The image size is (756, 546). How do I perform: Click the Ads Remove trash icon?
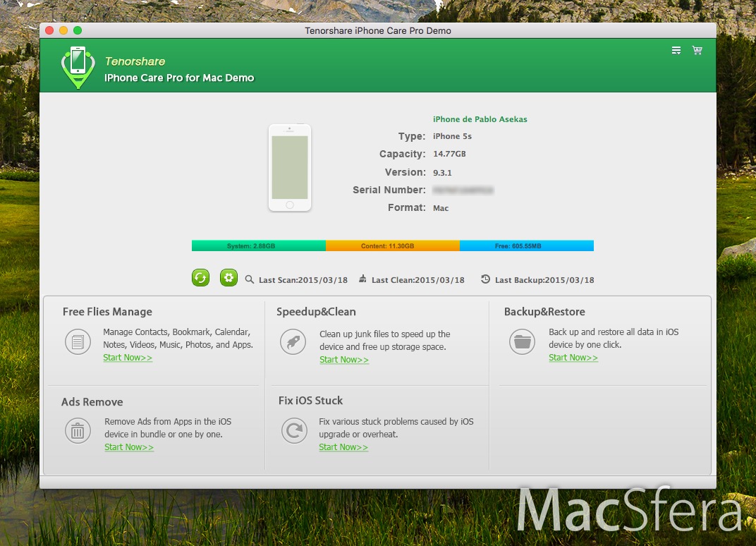click(78, 431)
